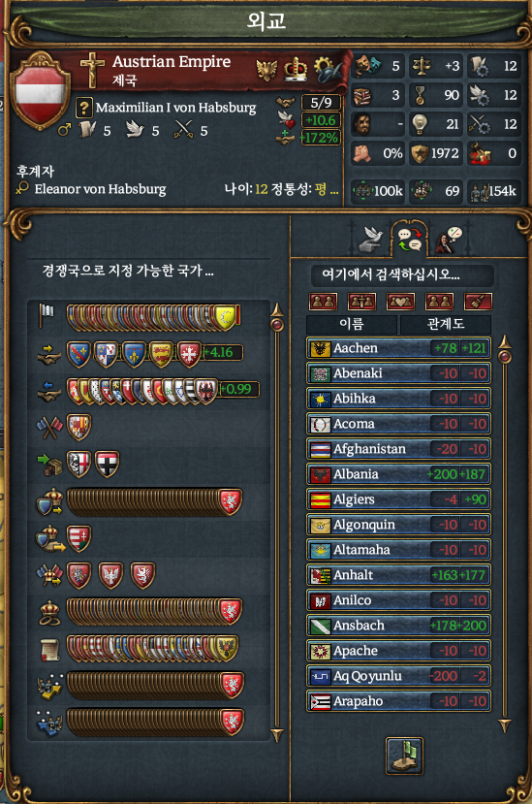Toggle the heart relations filter button
This screenshot has width=532, height=804.
400,302
